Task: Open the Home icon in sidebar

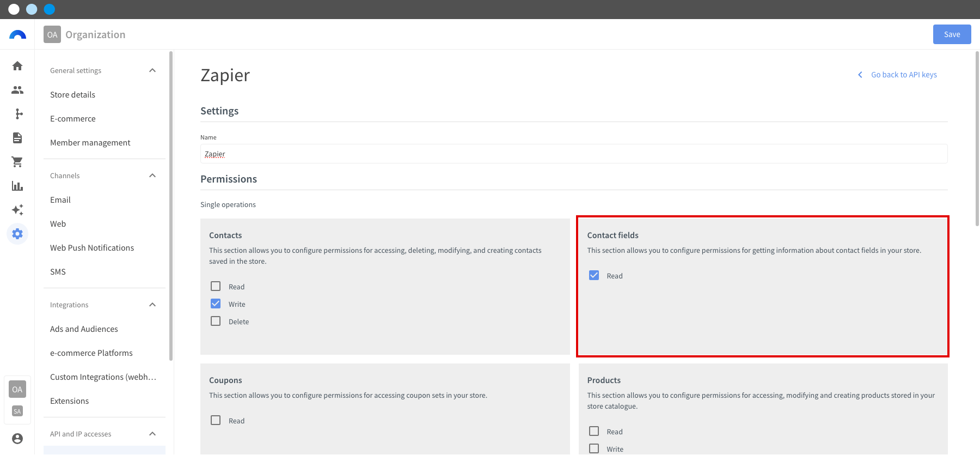Action: (x=17, y=66)
